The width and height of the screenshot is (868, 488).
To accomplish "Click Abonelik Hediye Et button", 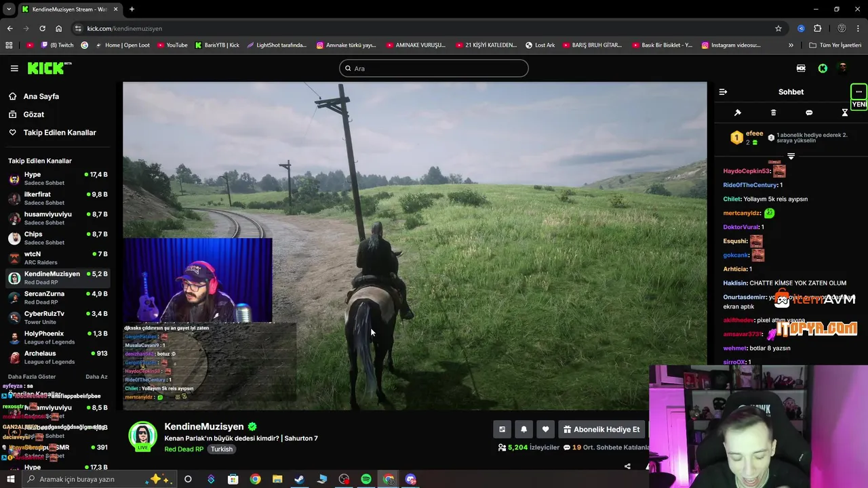I will pyautogui.click(x=601, y=429).
